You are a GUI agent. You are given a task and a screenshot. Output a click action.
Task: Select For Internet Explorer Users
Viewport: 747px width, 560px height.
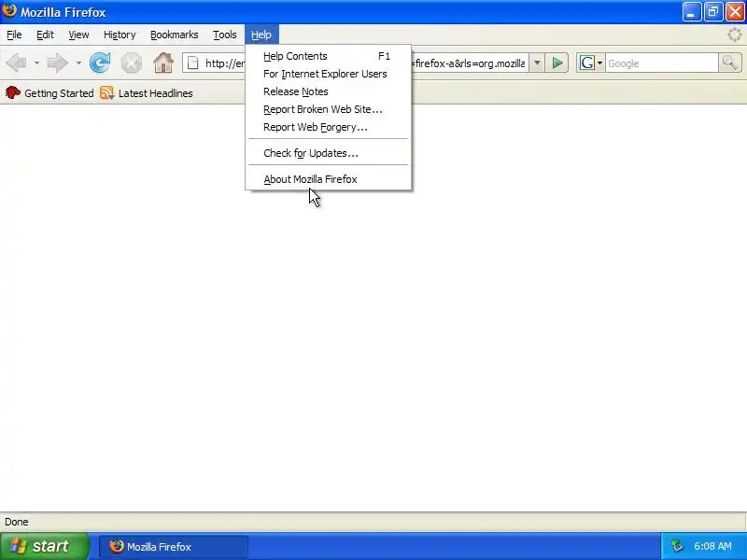[329, 74]
